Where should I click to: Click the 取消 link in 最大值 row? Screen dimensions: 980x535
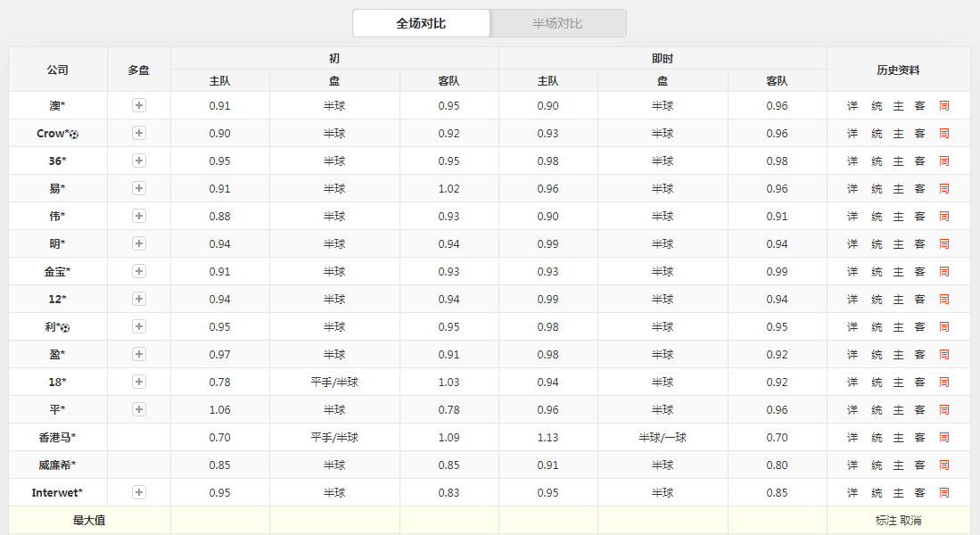(910, 521)
